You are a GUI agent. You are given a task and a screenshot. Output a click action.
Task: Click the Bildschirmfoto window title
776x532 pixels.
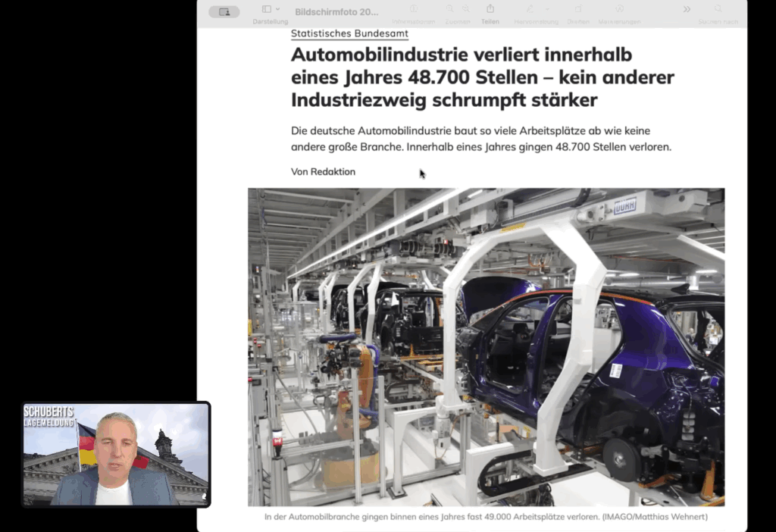point(336,11)
